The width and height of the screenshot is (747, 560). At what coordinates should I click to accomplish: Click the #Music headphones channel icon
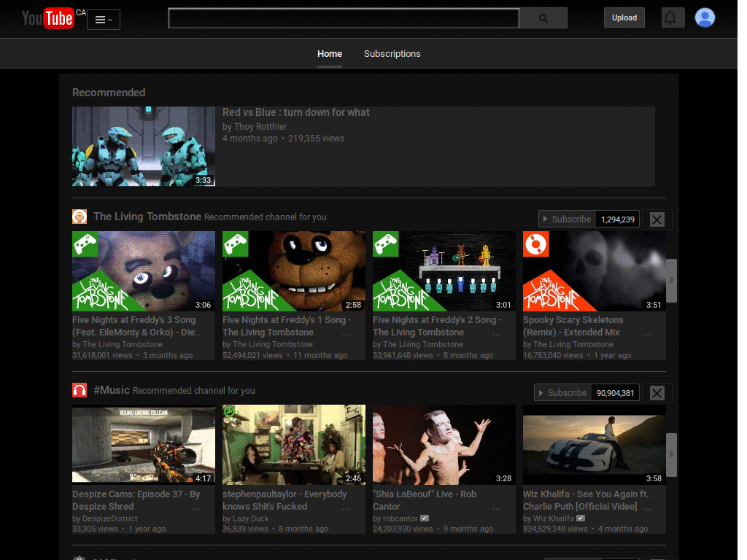(80, 391)
